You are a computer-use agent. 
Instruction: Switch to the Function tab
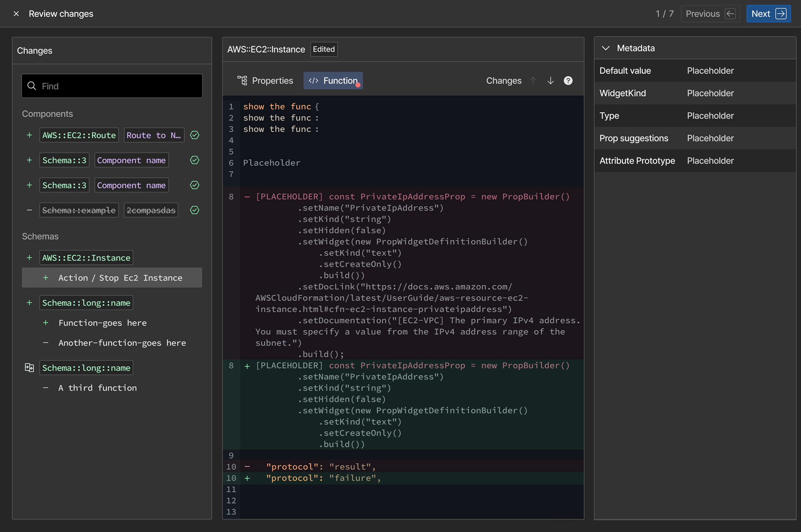(x=333, y=81)
